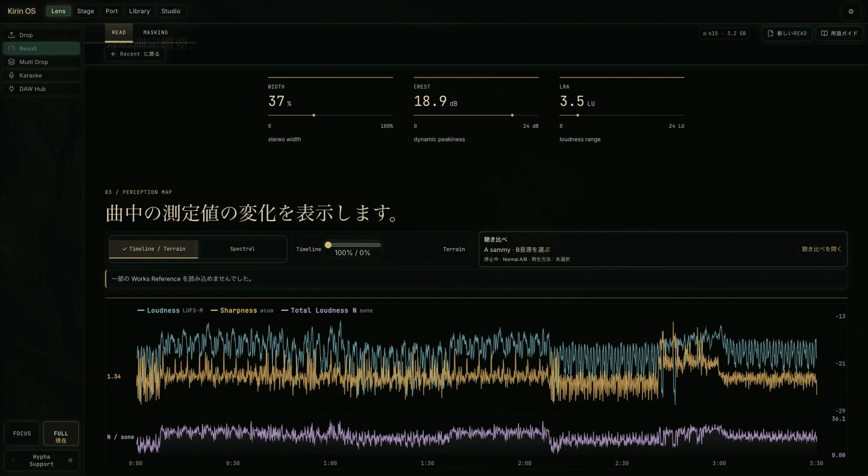Click the '18.9 dB' crest value
868x476 pixels.
click(435, 101)
